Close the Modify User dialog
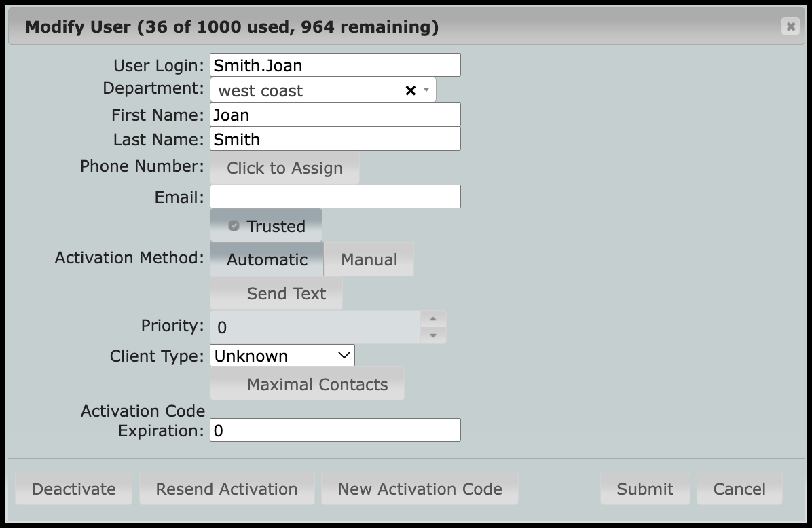Image resolution: width=812 pixels, height=528 pixels. tap(790, 26)
